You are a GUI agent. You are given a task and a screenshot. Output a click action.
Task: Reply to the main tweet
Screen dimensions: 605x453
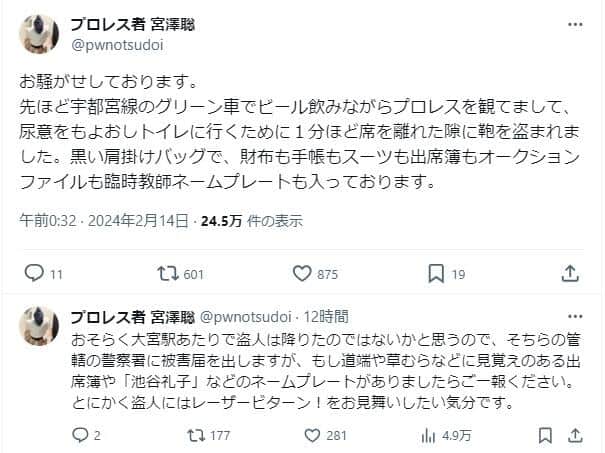tap(32, 273)
